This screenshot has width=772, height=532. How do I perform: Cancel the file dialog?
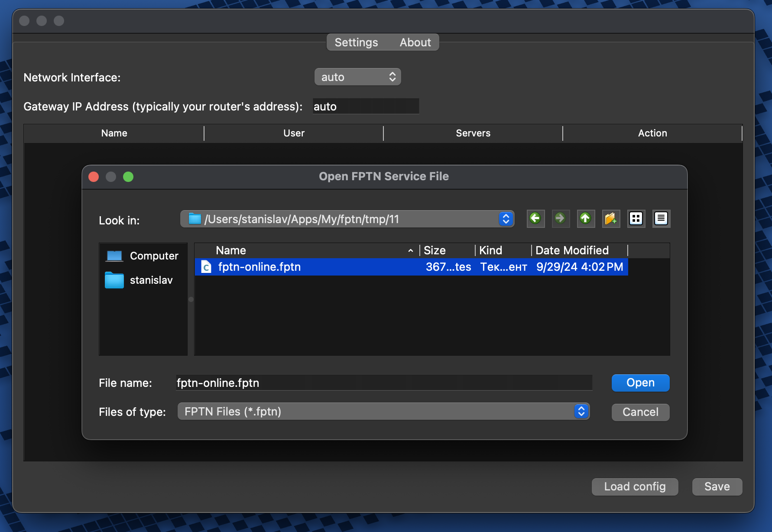click(640, 412)
